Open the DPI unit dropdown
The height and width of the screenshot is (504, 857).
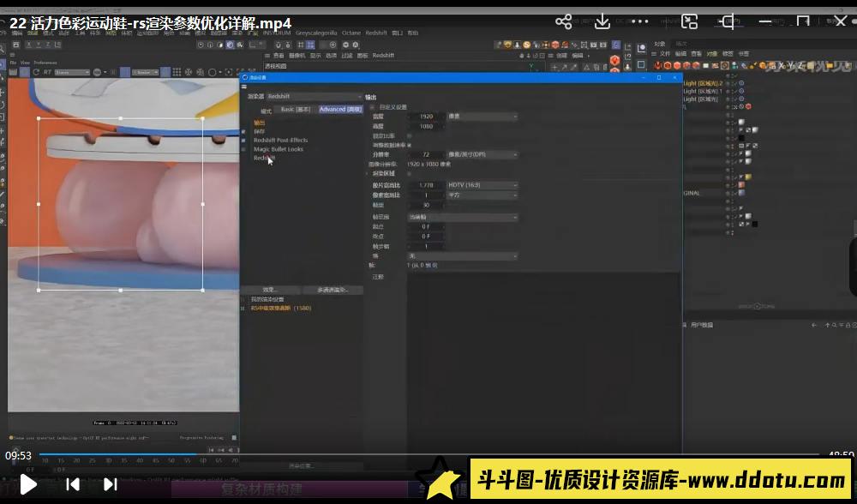tap(482, 154)
